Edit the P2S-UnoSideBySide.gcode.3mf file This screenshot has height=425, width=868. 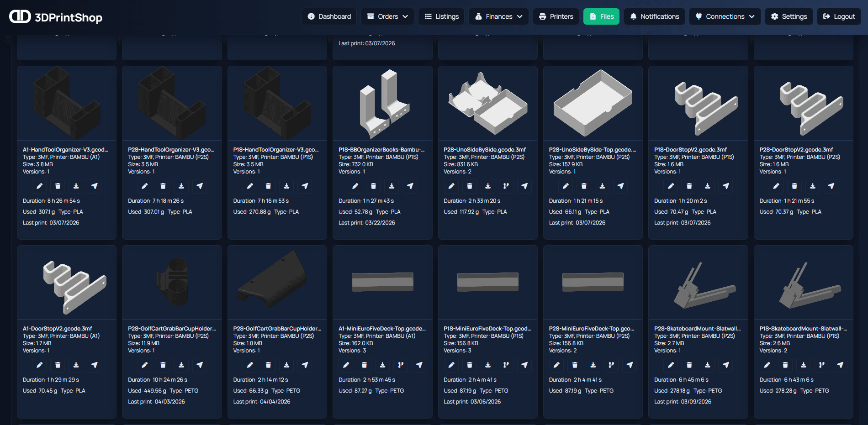pyautogui.click(x=451, y=186)
